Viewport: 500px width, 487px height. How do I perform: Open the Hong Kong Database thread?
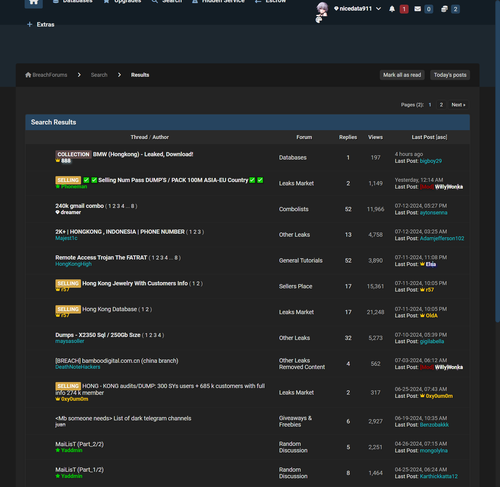pos(109,309)
